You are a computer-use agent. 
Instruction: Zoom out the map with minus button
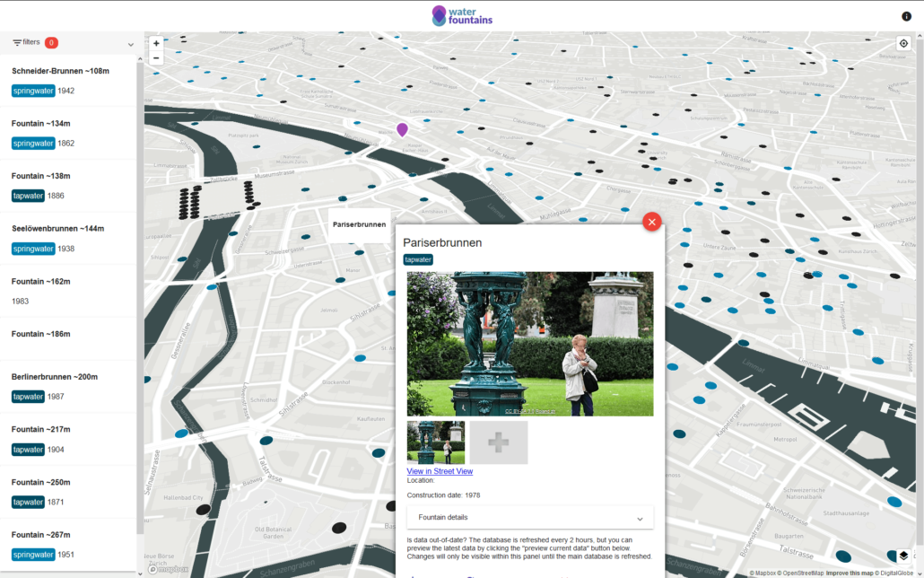coord(156,57)
